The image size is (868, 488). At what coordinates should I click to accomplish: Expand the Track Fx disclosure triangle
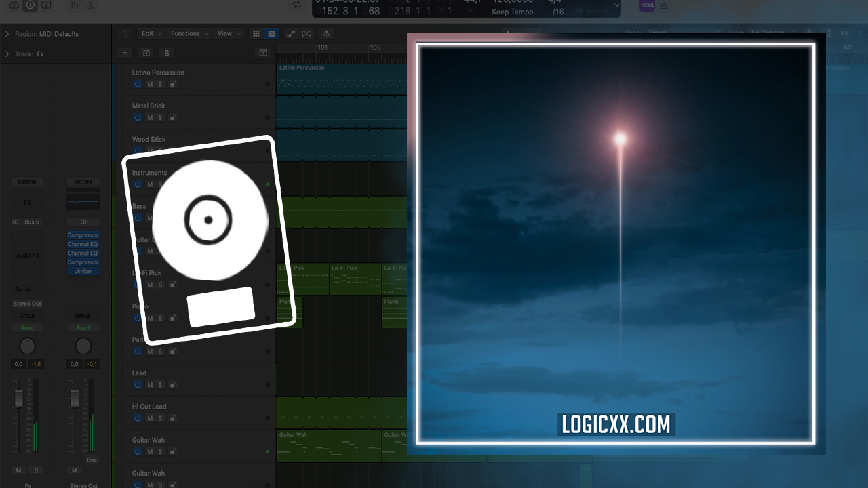coord(7,54)
